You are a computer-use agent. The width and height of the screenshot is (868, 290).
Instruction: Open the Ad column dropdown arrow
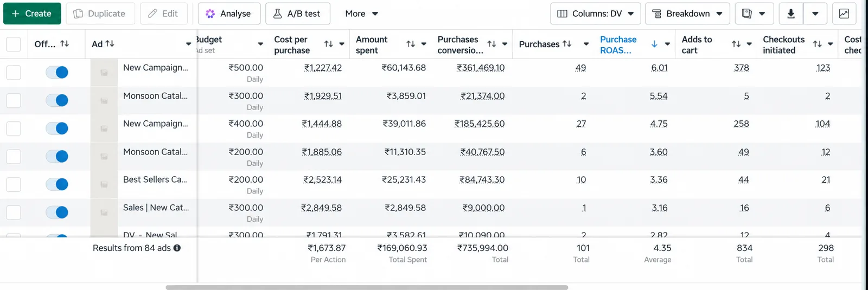(188, 44)
